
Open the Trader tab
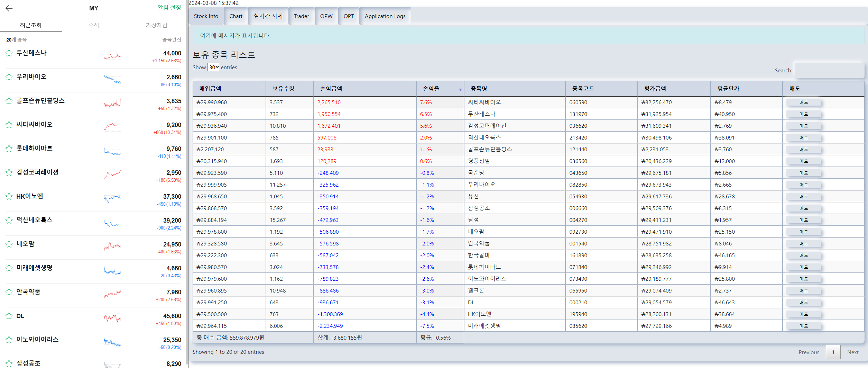coord(302,16)
